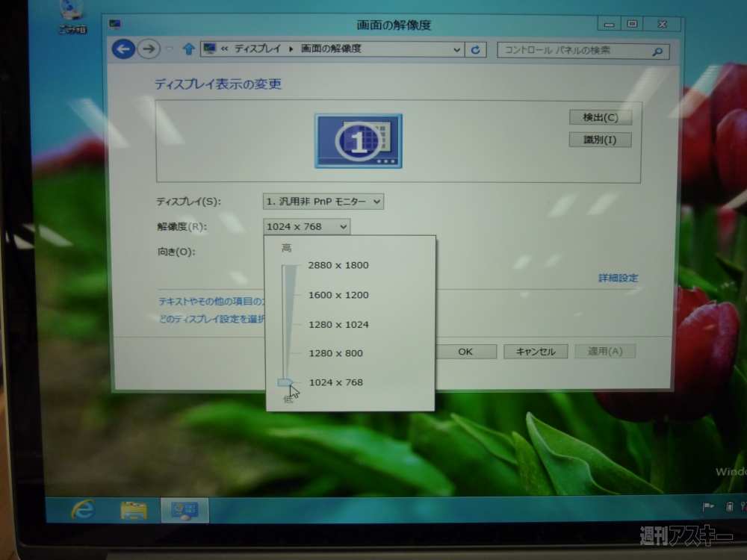Click ディスプレイ in the address breadcrumb
The width and height of the screenshot is (747, 560).
coord(257,49)
